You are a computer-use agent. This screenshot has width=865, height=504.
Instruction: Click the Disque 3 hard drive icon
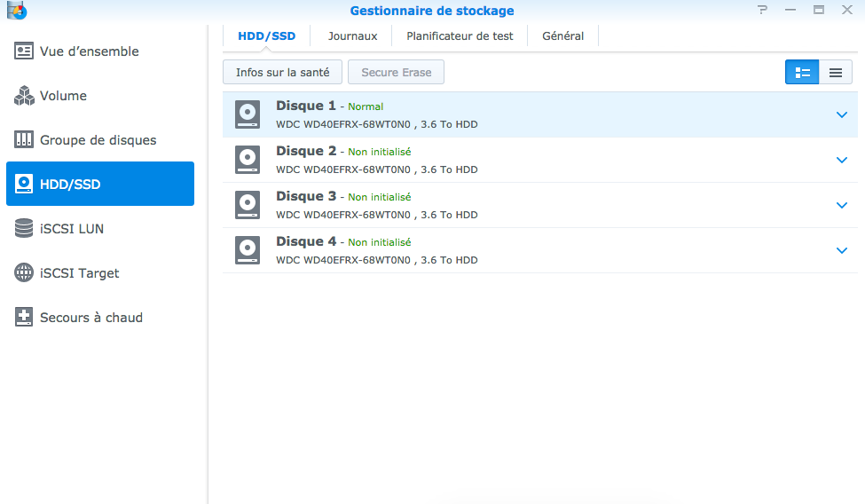248,205
